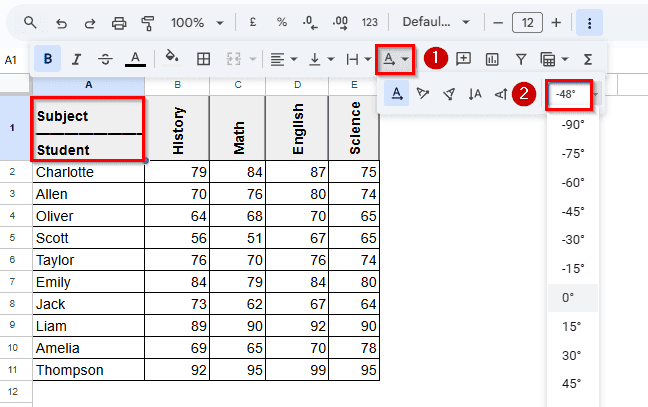
Task: Click the print icon
Action: (x=119, y=22)
